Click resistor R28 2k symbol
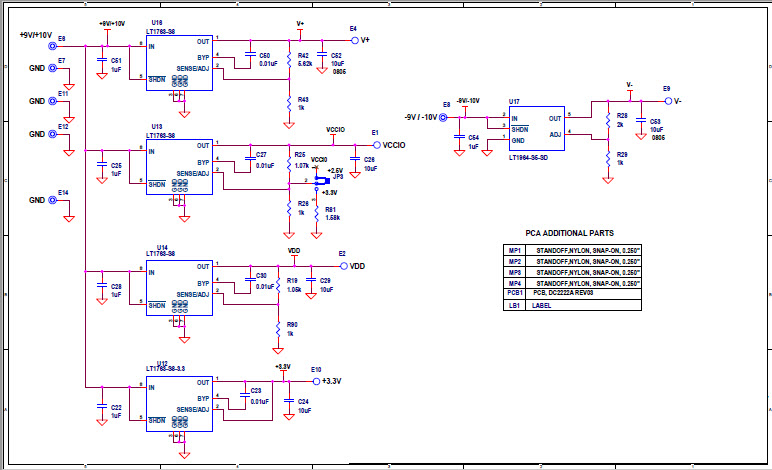Screen dimensions: 772x470 click(x=607, y=120)
